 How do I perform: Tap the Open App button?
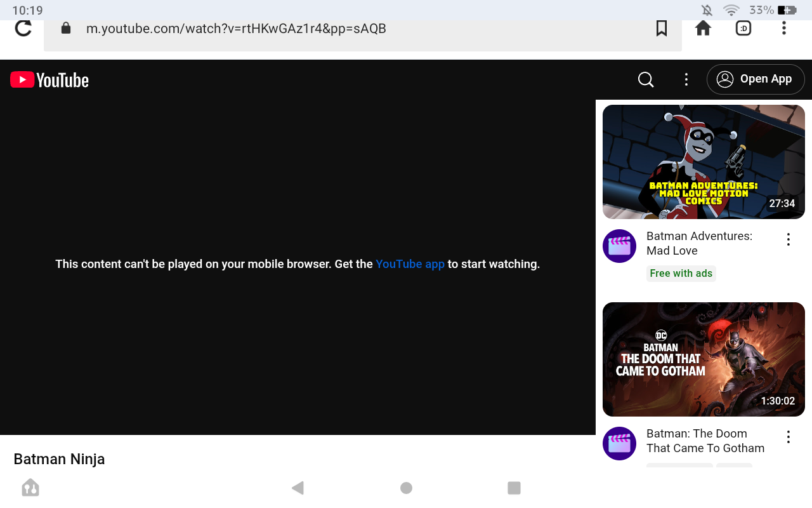pyautogui.click(x=756, y=79)
